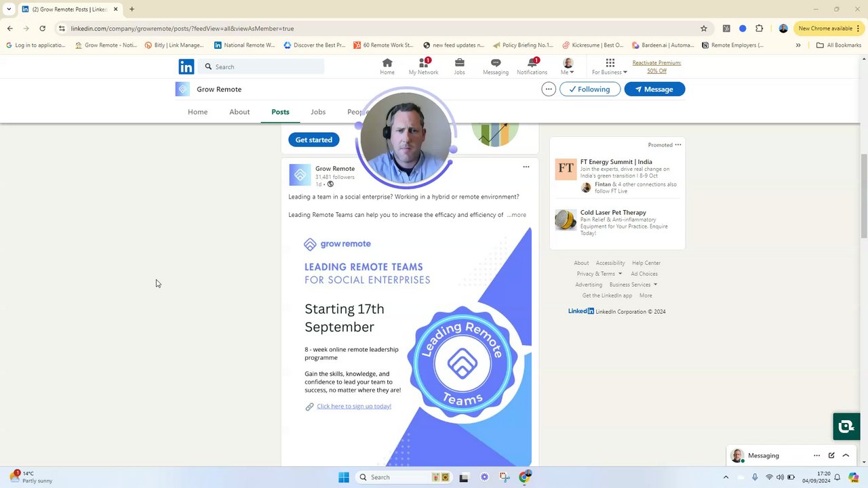View site information icon in address bar
The height and width of the screenshot is (488, 868).
click(x=62, y=28)
